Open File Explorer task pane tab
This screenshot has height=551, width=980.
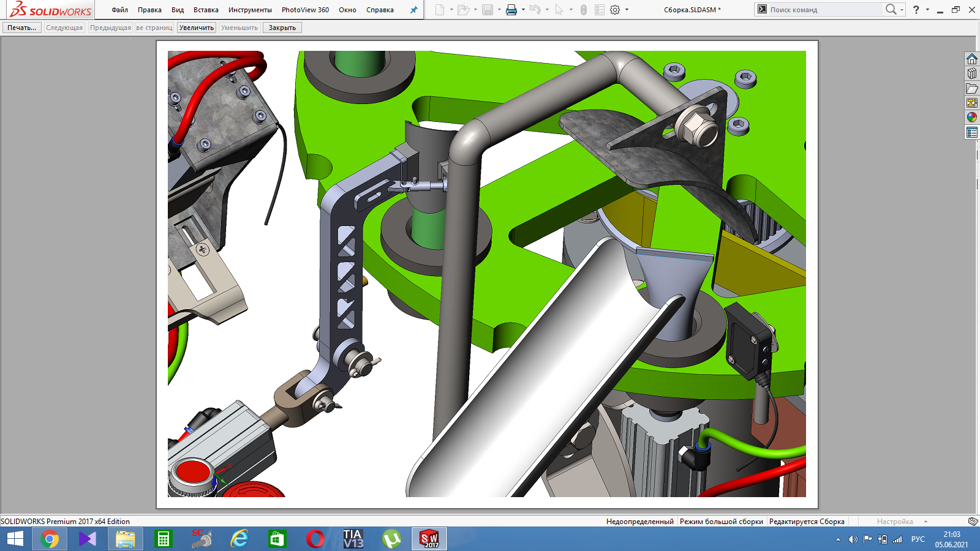tap(972, 88)
